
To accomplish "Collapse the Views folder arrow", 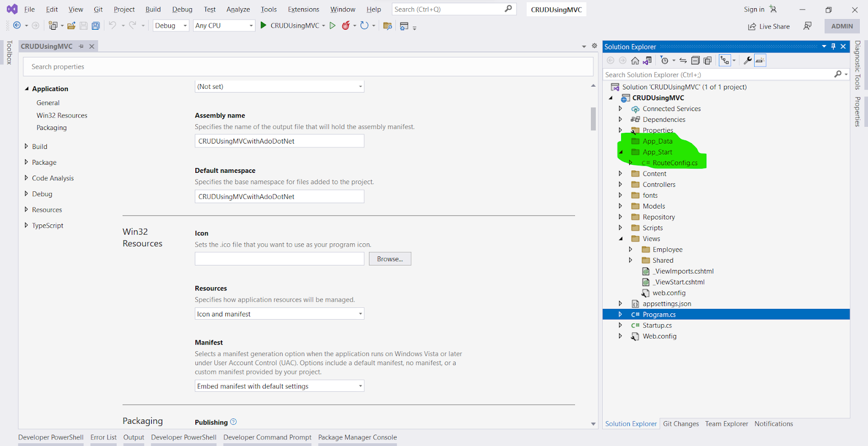I will pyautogui.click(x=621, y=238).
